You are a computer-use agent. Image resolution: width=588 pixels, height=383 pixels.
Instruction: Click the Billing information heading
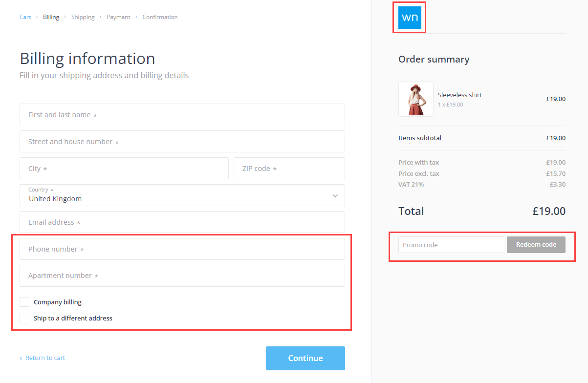pyautogui.click(x=87, y=59)
